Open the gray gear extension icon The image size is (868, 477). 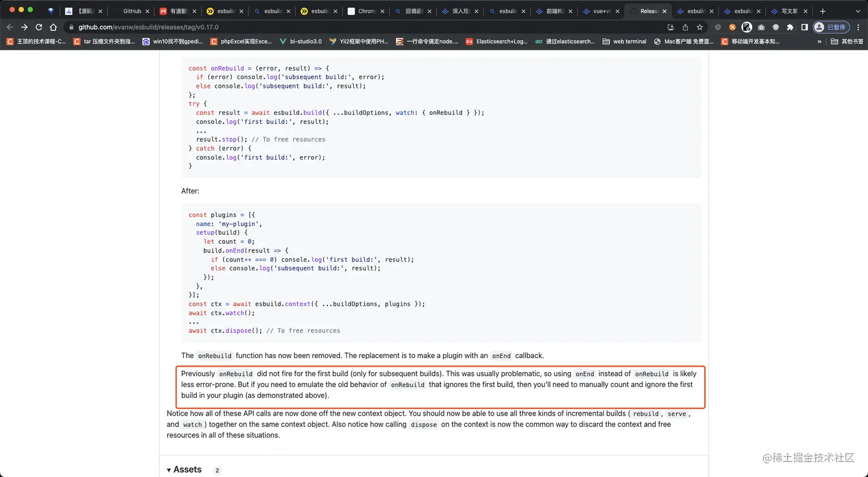718,27
